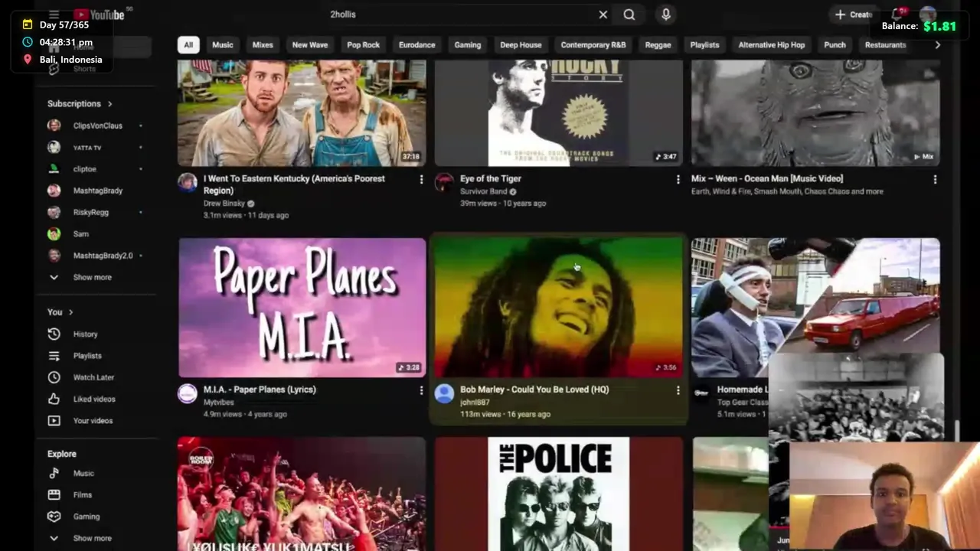Open options menu for Eye of the Tiger
Image resolution: width=980 pixels, height=551 pixels.
(678, 179)
